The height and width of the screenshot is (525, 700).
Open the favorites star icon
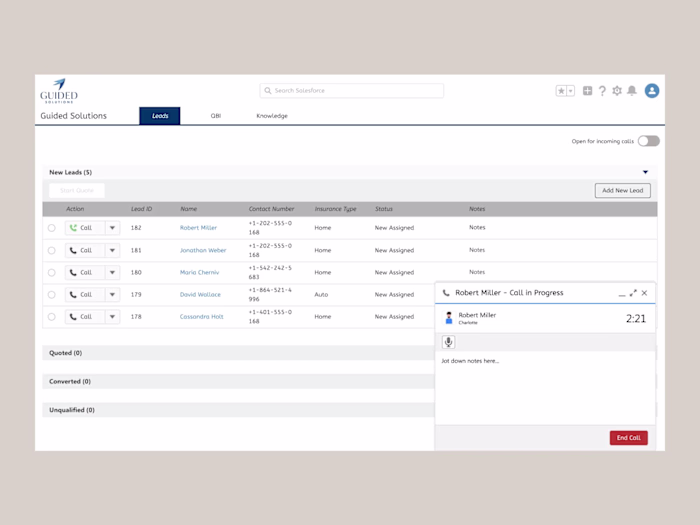(x=561, y=91)
